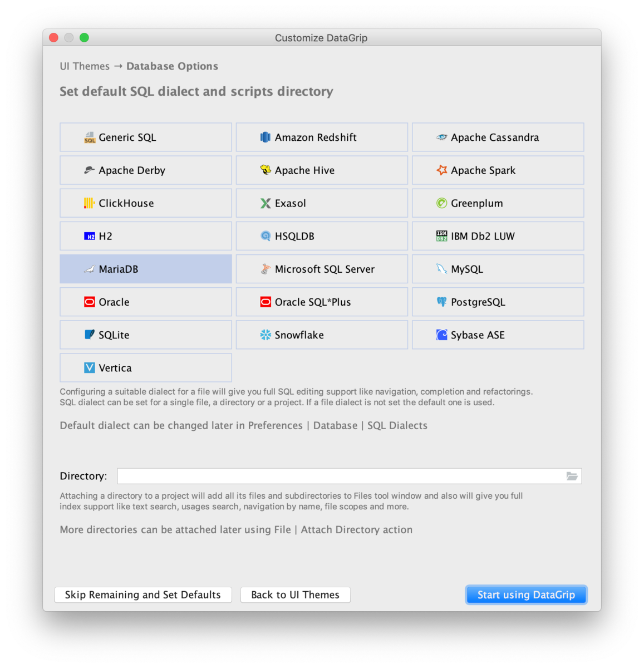The image size is (644, 668).
Task: Pick the Apache Spark star icon
Action: pyautogui.click(x=441, y=170)
